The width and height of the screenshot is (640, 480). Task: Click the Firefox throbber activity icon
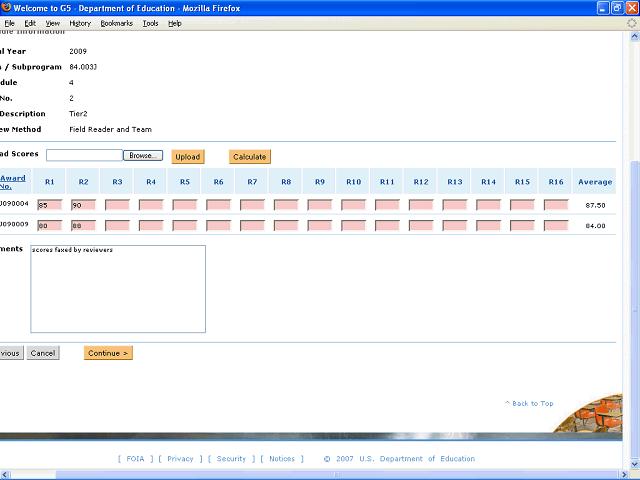coord(631,22)
